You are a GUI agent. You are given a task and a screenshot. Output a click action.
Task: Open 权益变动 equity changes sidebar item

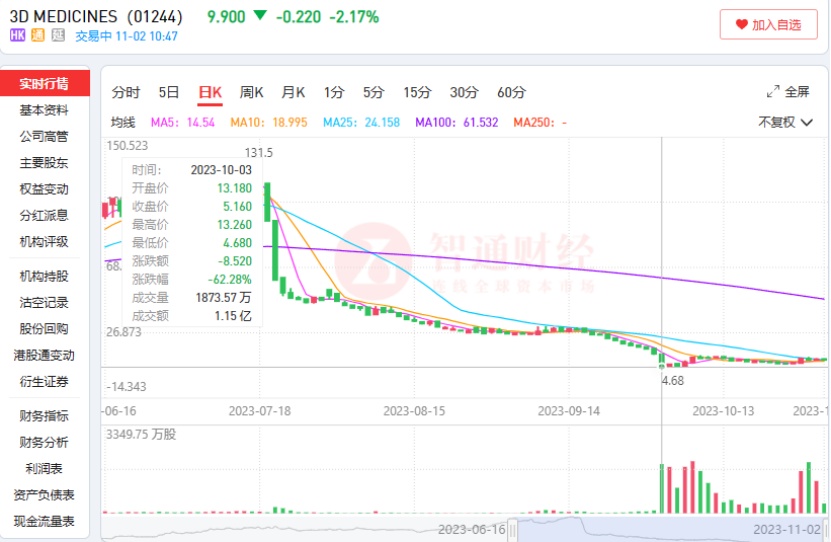(x=45, y=189)
